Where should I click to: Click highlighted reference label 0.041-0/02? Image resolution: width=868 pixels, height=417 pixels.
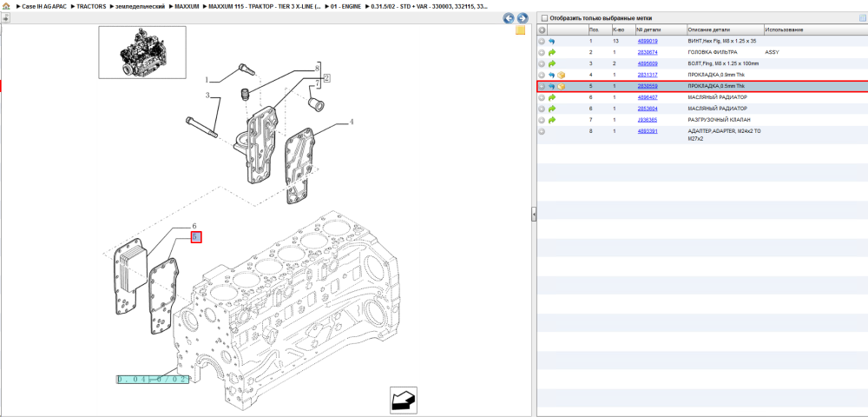point(152,380)
